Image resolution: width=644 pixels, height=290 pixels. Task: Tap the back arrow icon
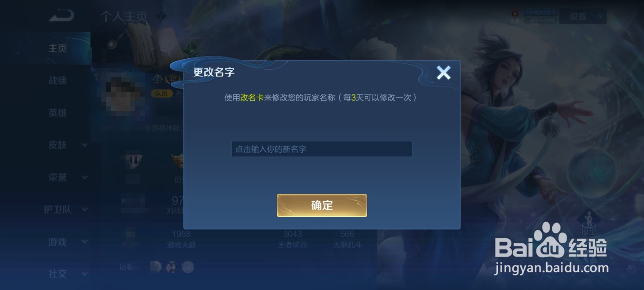[x=62, y=16]
